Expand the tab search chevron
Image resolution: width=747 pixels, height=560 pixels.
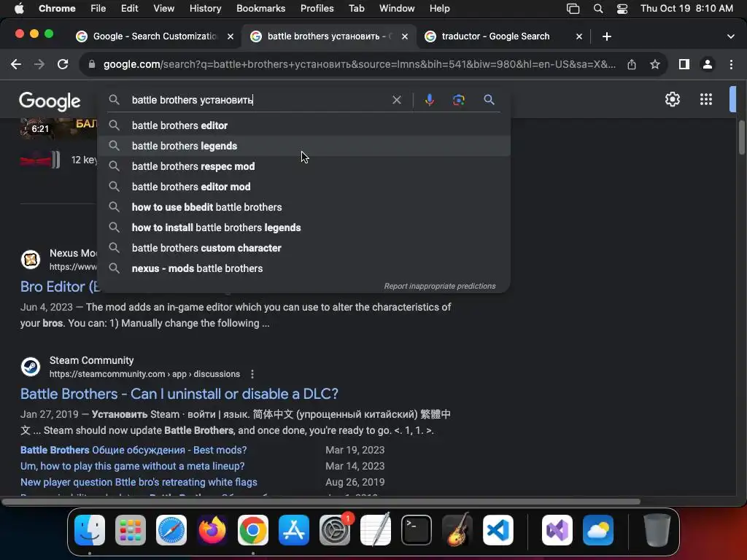(x=731, y=36)
